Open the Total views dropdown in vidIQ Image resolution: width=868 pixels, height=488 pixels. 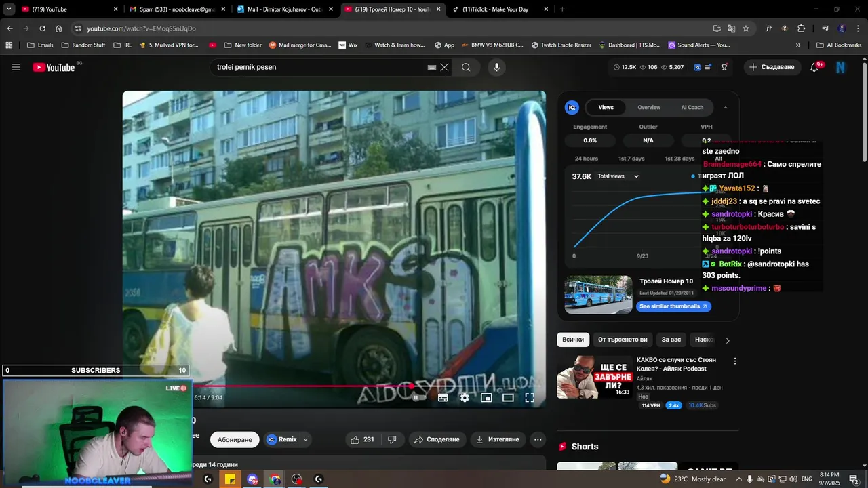[x=618, y=176]
